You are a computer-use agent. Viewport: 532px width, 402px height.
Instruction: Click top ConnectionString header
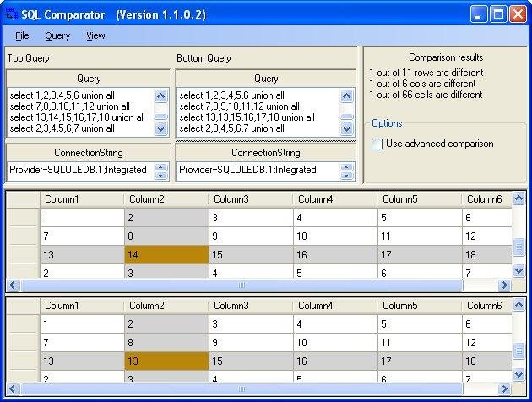[88, 153]
